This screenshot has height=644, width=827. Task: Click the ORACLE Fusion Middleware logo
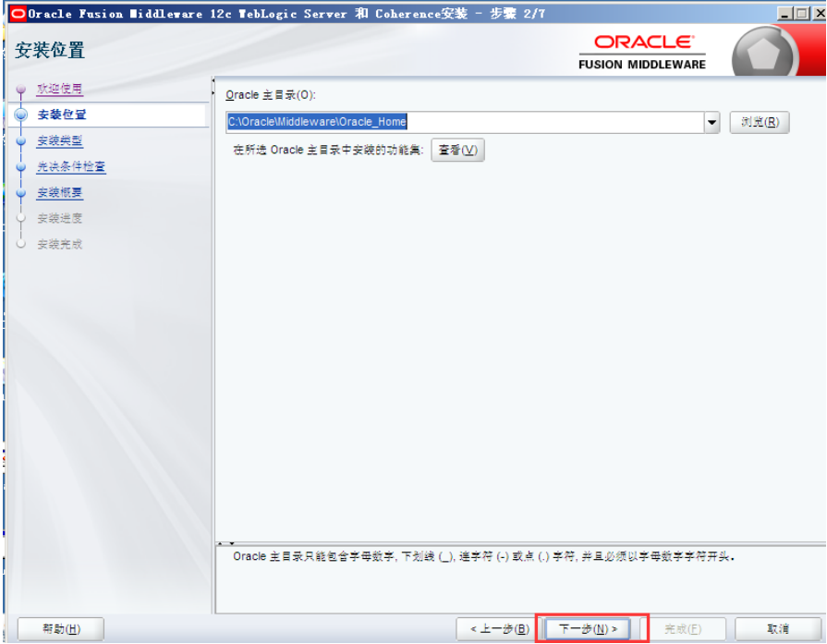(642, 53)
